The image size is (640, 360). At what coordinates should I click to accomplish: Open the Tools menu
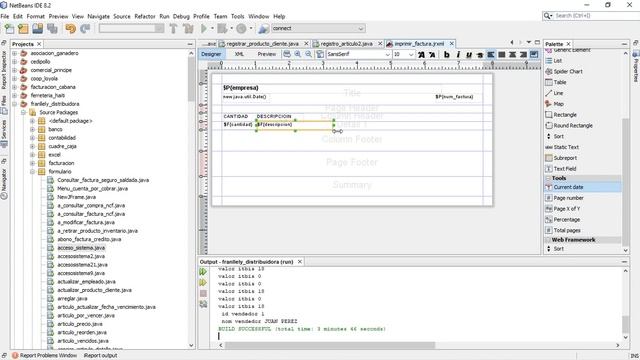[238, 16]
